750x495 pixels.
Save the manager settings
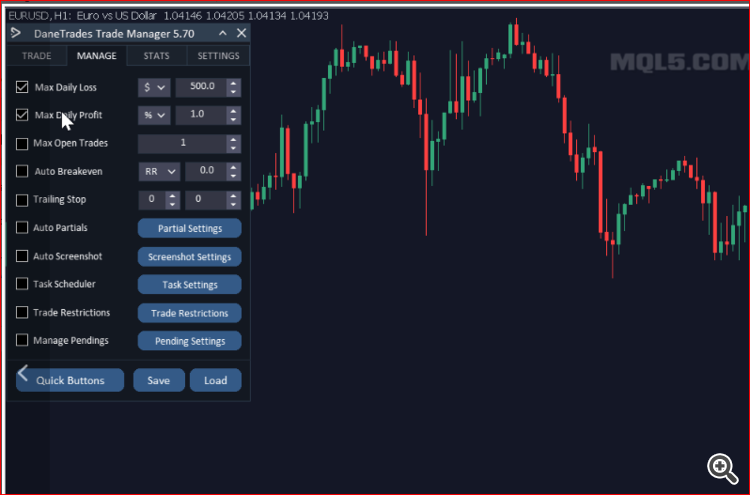(159, 380)
